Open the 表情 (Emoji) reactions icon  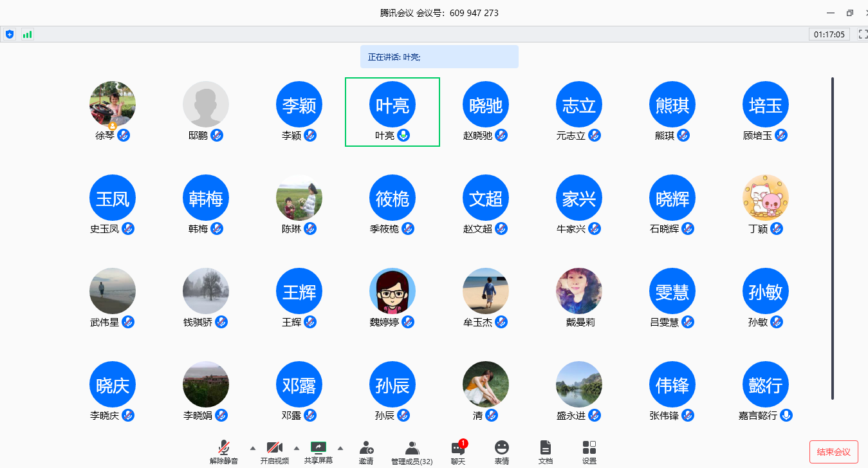click(502, 451)
